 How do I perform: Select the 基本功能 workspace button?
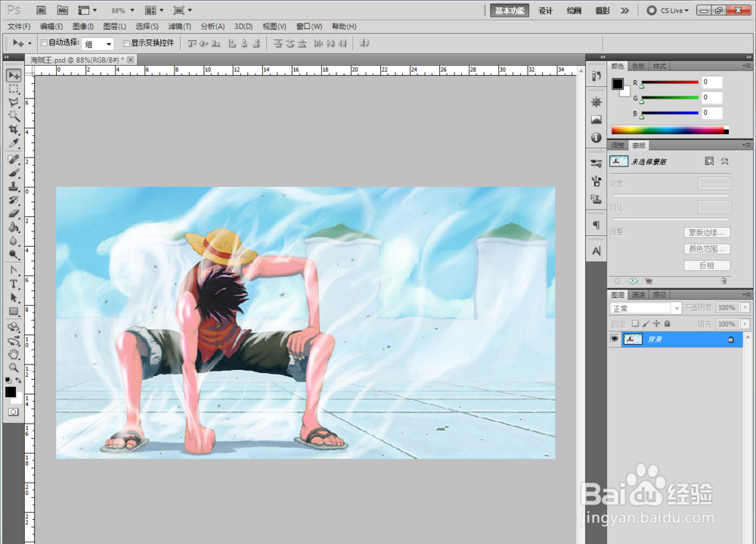point(510,11)
